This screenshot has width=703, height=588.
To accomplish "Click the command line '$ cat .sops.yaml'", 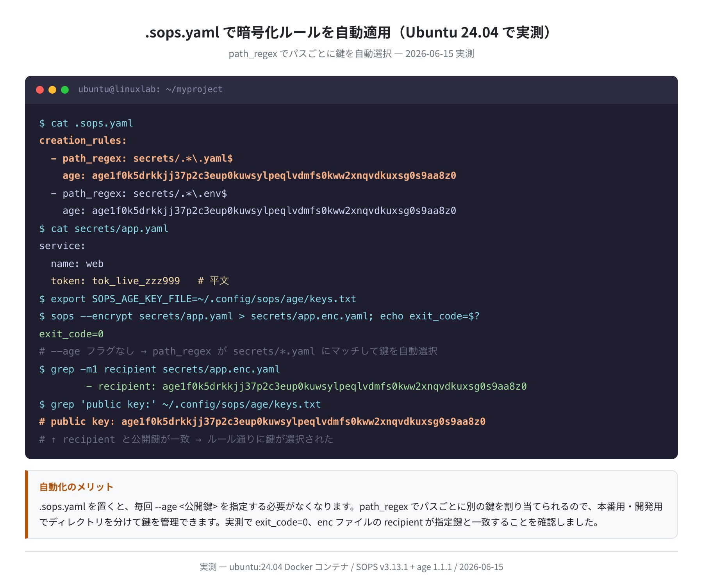I will (86, 123).
